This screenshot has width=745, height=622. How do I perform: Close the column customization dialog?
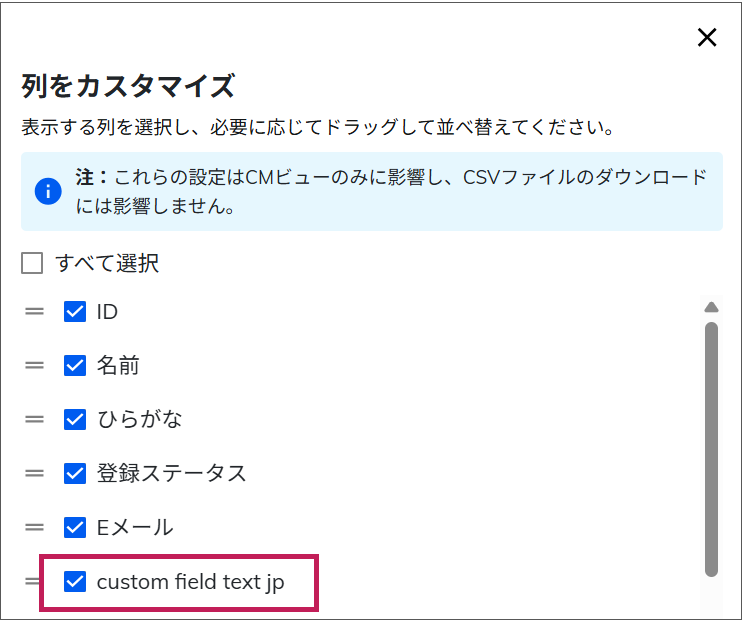(707, 38)
